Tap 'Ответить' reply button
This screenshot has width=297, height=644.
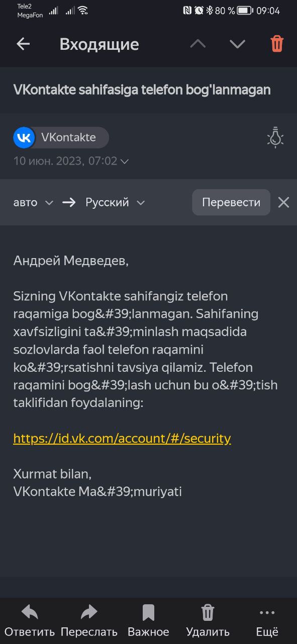point(30,621)
